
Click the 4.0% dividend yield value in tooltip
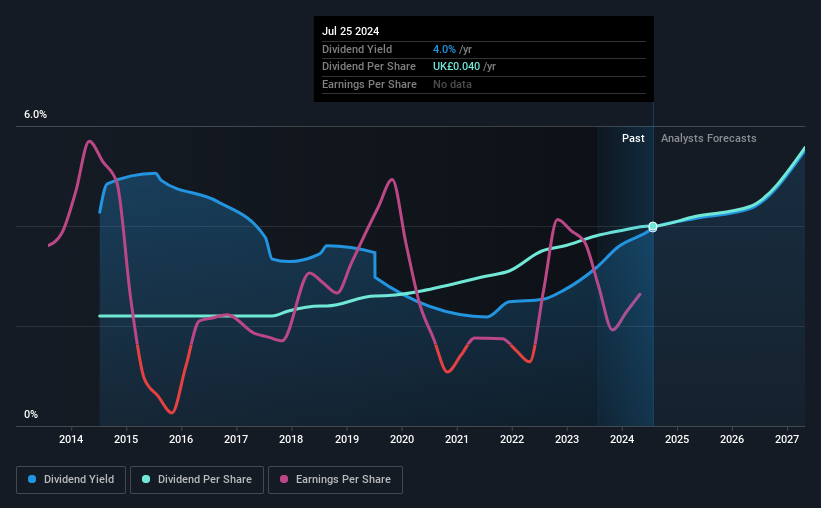click(444, 49)
